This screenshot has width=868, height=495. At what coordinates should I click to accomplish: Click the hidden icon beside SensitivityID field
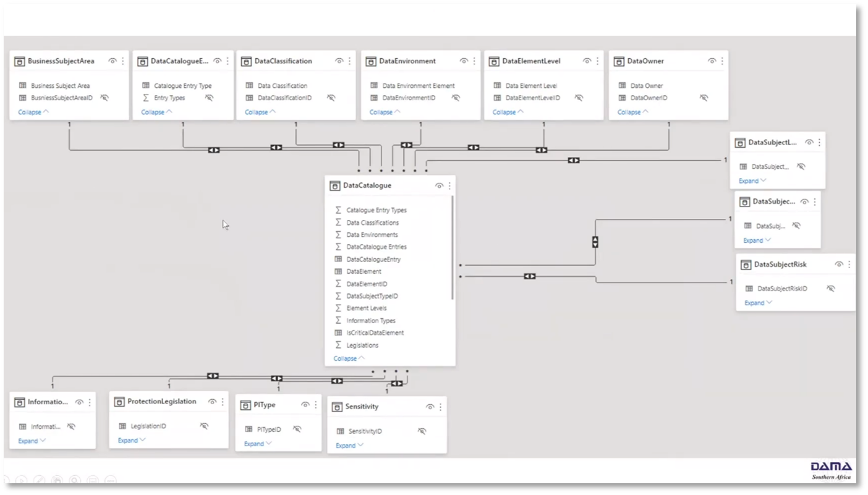[x=422, y=431]
